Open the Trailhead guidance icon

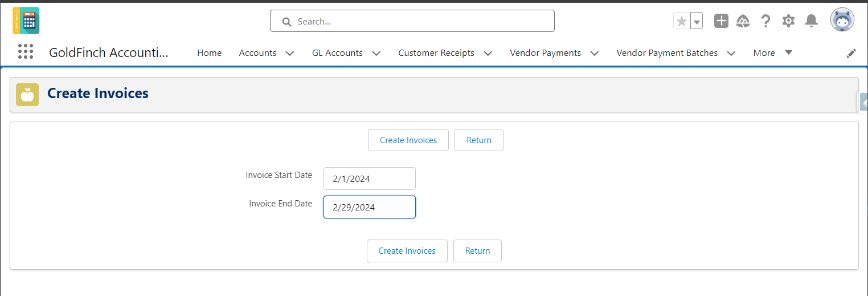[x=743, y=21]
